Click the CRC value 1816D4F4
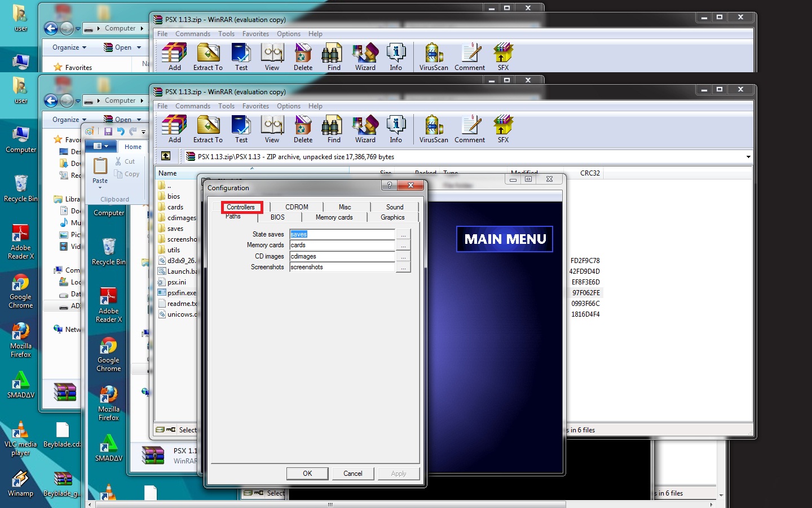This screenshot has width=812, height=508. coord(585,314)
